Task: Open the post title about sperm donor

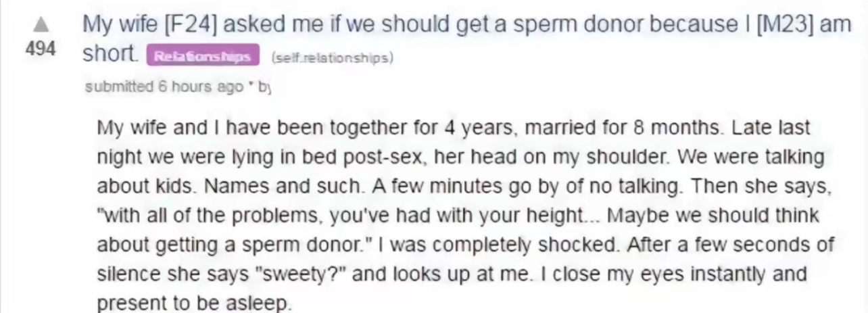Action: (x=466, y=40)
